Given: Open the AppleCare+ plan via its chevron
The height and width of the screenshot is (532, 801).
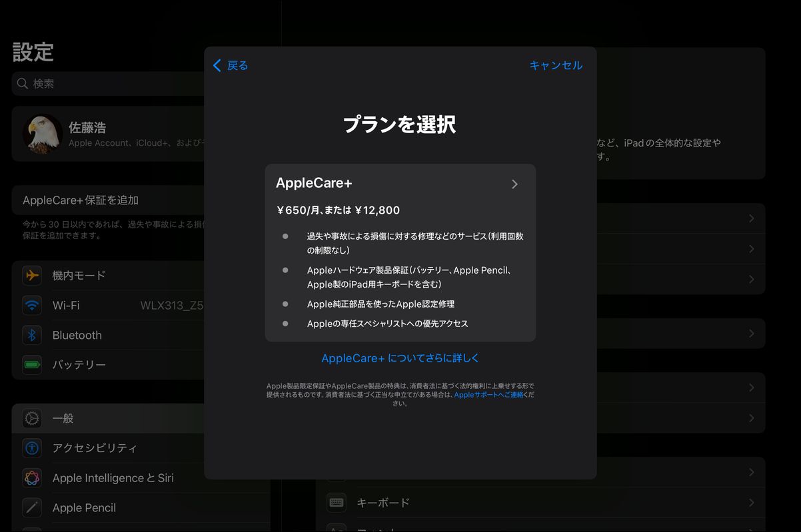Looking at the screenshot, I should [x=514, y=184].
